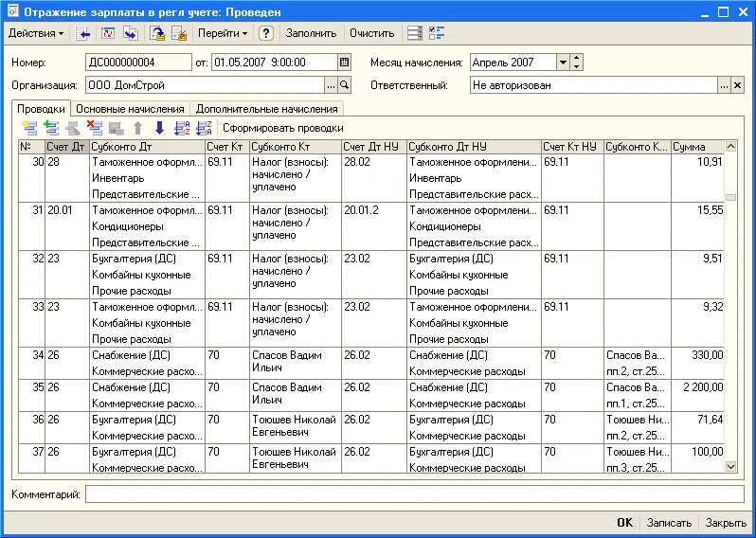The width and height of the screenshot is (756, 538).
Task: Switch to Проводки tab
Action: click(x=41, y=109)
